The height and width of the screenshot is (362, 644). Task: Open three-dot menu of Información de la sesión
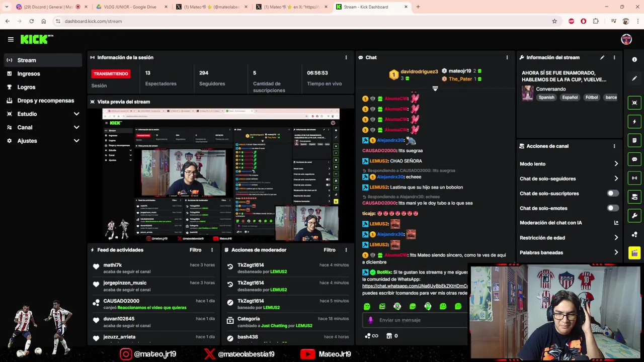tap(346, 57)
